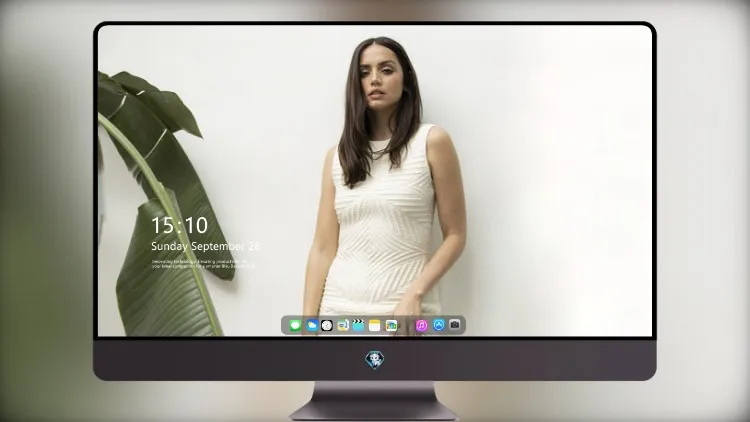Open the Camera app in the dock

tap(455, 325)
